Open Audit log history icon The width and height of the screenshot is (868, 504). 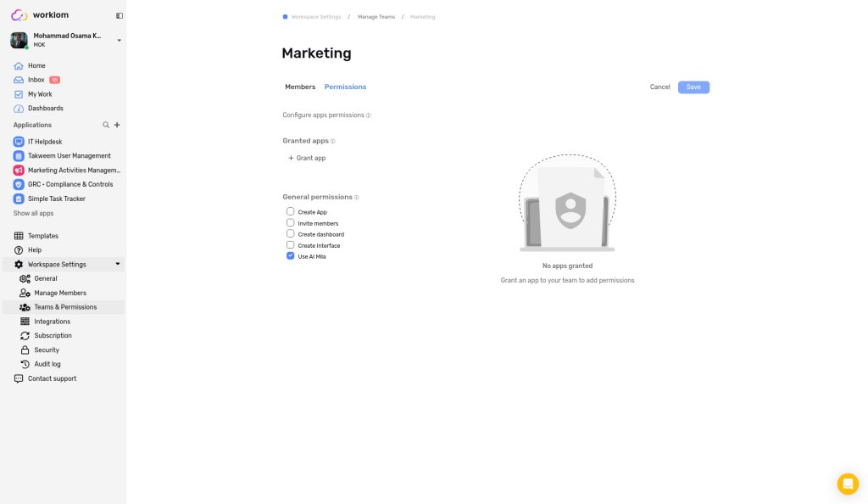(x=25, y=365)
